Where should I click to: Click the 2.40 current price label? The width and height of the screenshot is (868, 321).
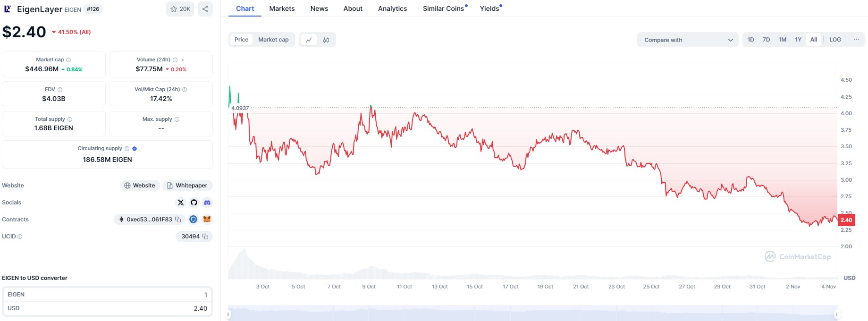pos(846,220)
